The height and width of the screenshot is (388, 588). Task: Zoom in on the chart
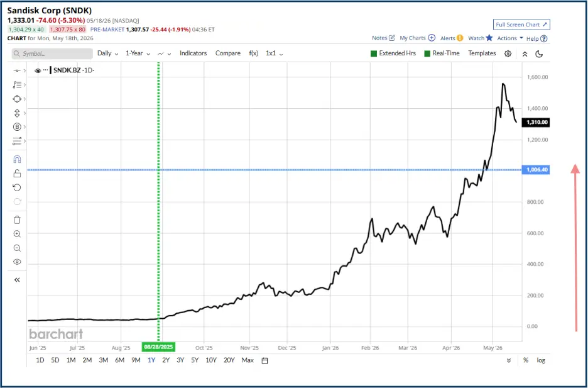coord(17,234)
